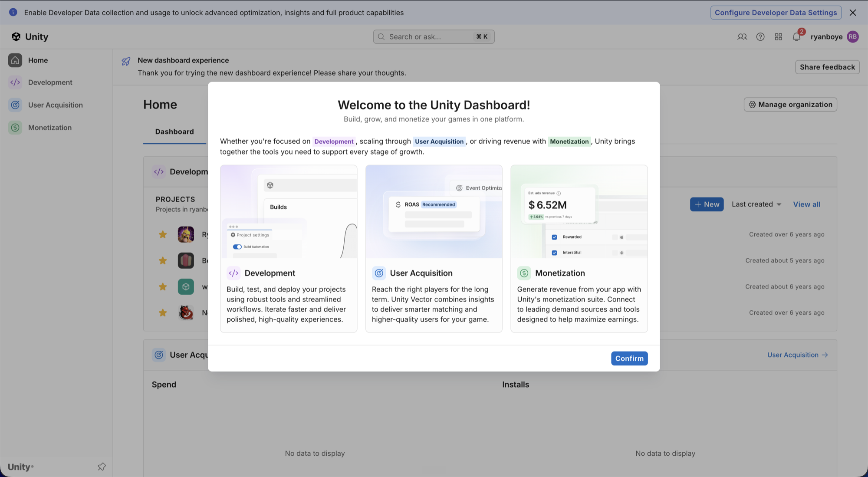Click the Monetization tag in dialog text
The height and width of the screenshot is (477, 868).
(x=569, y=141)
